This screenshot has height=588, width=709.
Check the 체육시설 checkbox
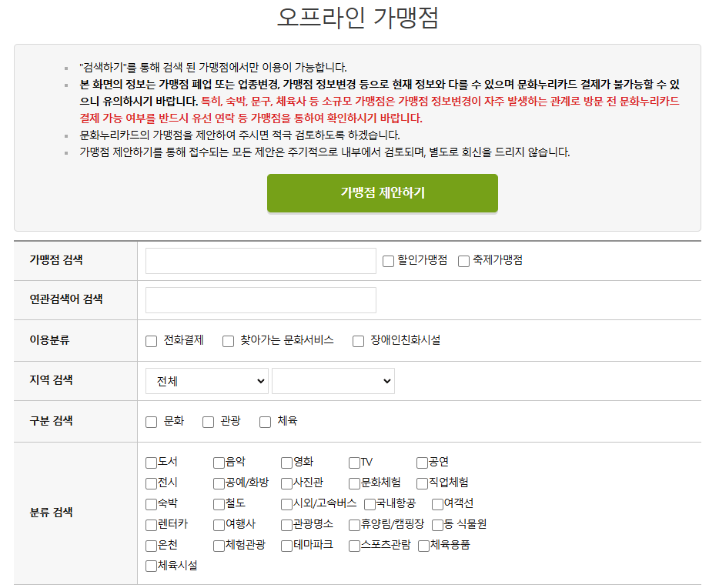click(149, 566)
